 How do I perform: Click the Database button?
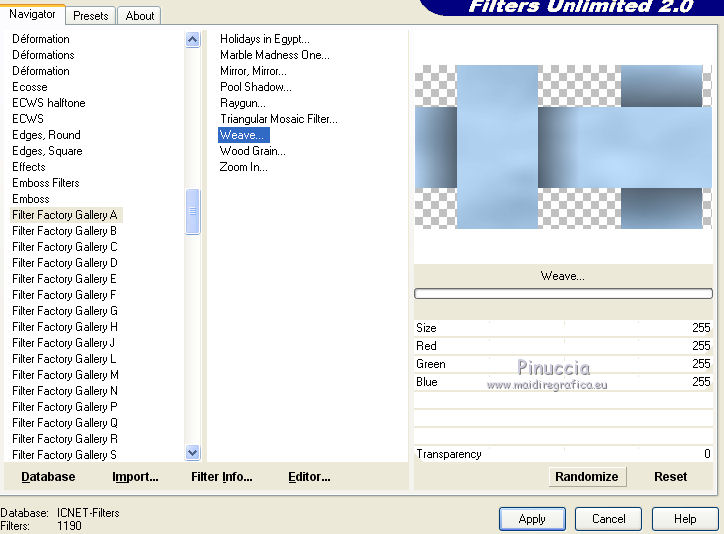48,477
